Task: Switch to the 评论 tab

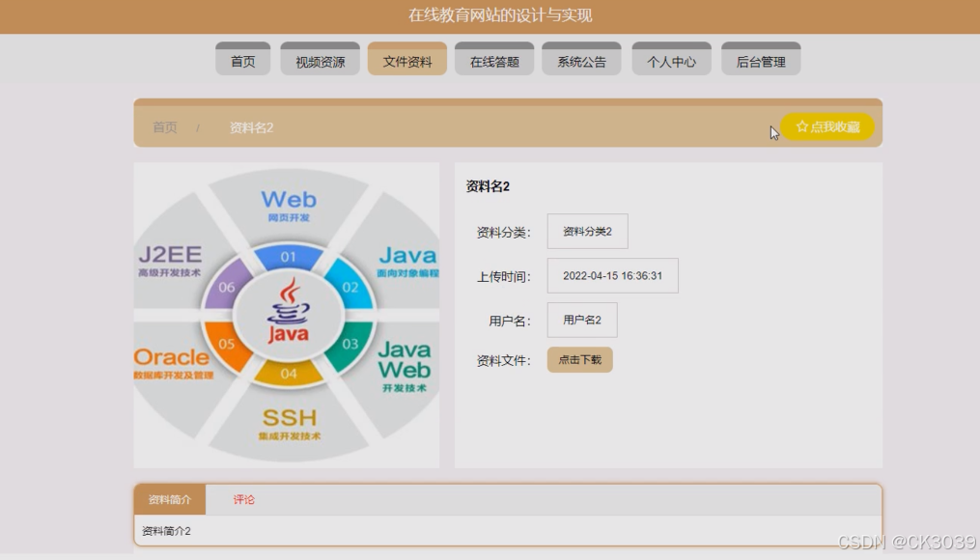Action: 243,499
